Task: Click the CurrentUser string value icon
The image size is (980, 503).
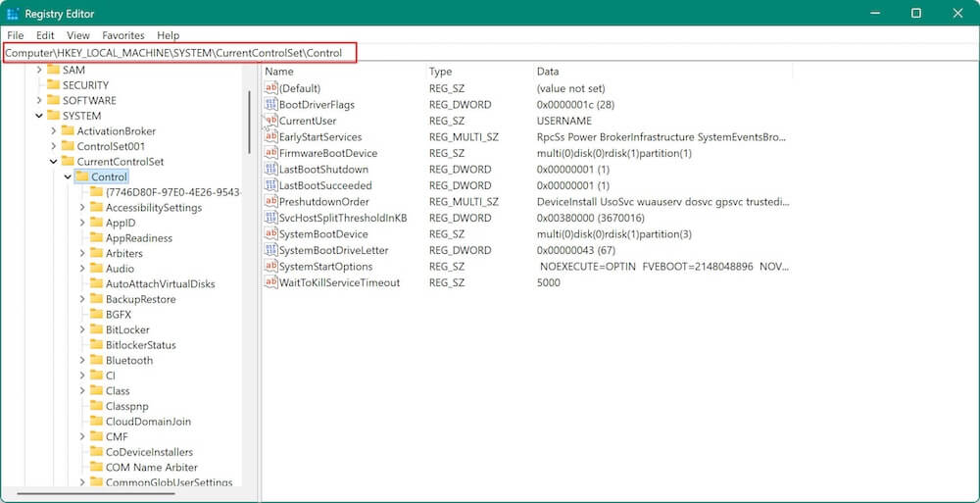Action: click(x=271, y=121)
